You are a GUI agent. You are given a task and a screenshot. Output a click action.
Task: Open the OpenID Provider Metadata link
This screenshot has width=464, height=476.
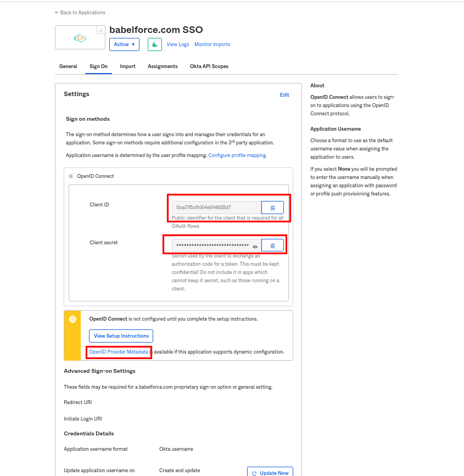pyautogui.click(x=119, y=351)
